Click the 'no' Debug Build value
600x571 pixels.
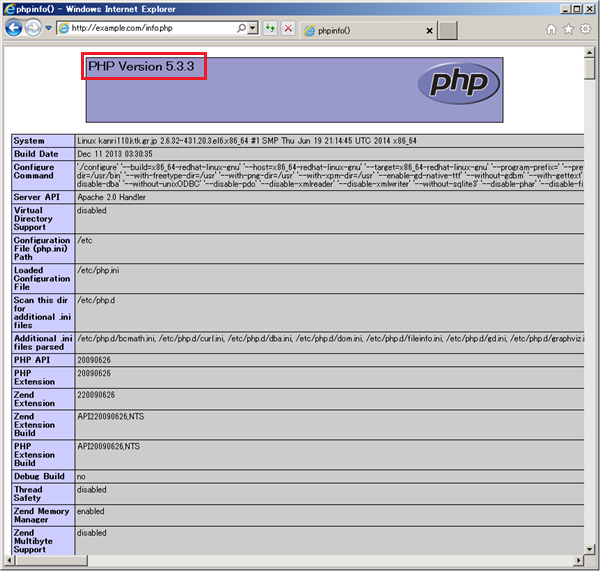coord(81,476)
